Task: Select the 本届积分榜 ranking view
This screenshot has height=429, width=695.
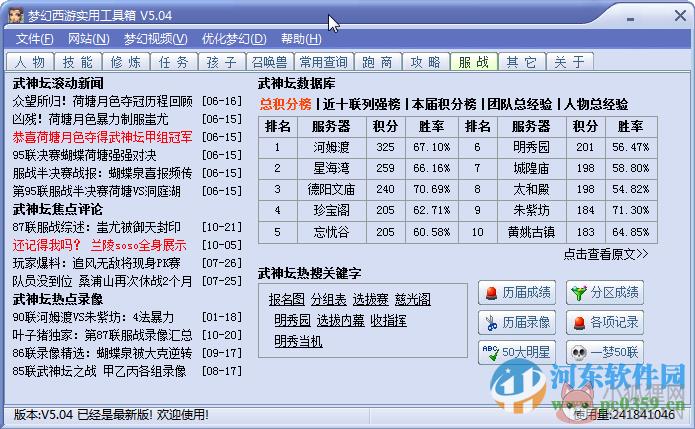Action: pyautogui.click(x=444, y=104)
